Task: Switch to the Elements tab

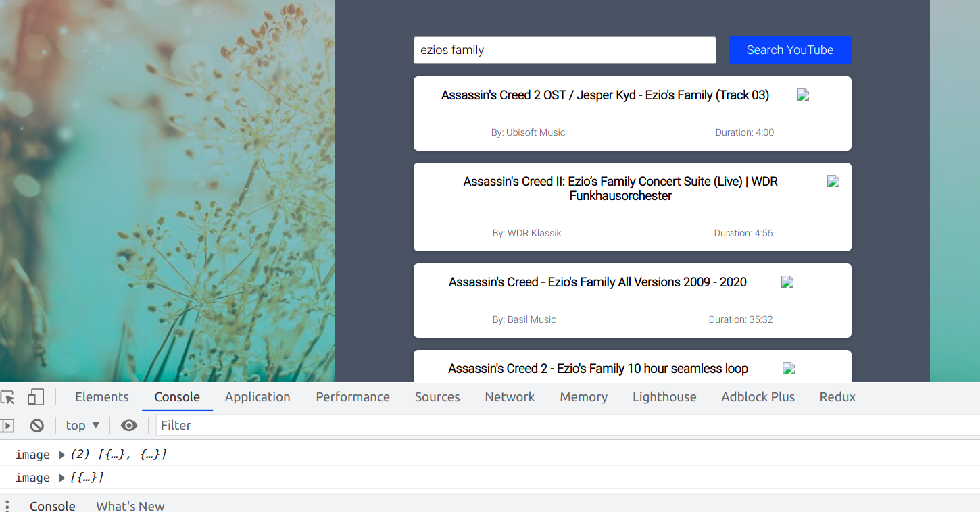Action: (102, 397)
